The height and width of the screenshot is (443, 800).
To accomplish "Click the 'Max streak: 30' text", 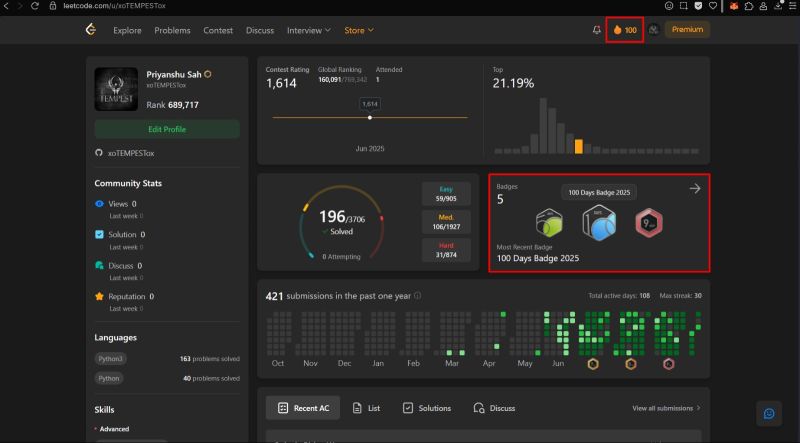I will click(681, 296).
